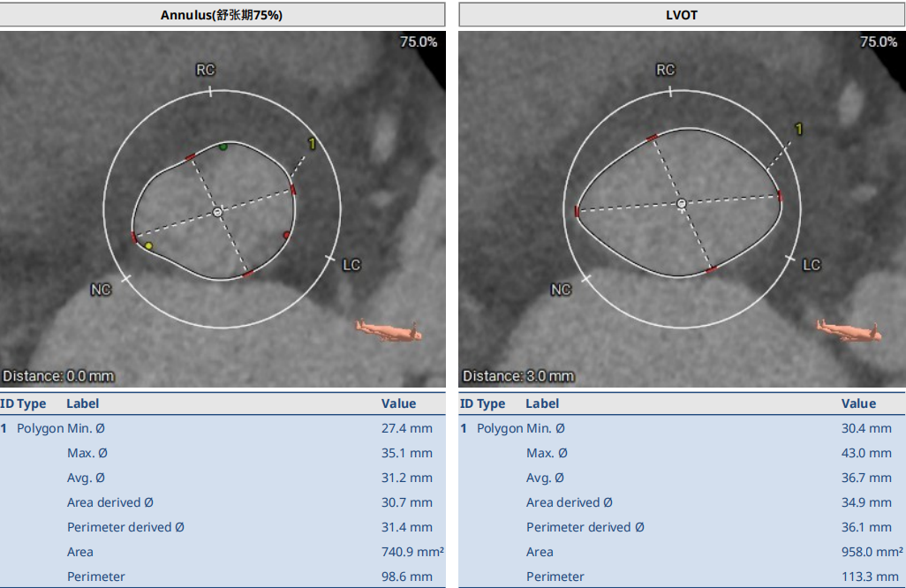
Task: Select the Annulus(舒张期75%) panel header
Action: pyautogui.click(x=222, y=15)
